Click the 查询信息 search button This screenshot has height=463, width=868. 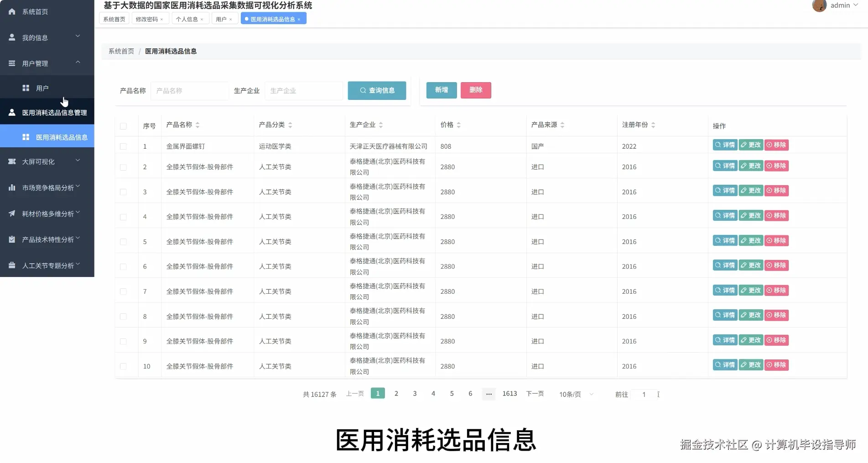pyautogui.click(x=377, y=90)
